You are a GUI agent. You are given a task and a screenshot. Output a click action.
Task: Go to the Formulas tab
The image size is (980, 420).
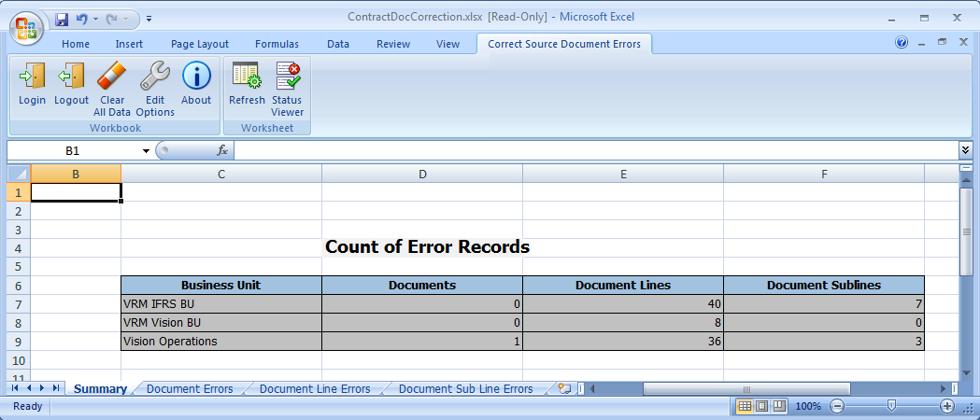pos(277,44)
